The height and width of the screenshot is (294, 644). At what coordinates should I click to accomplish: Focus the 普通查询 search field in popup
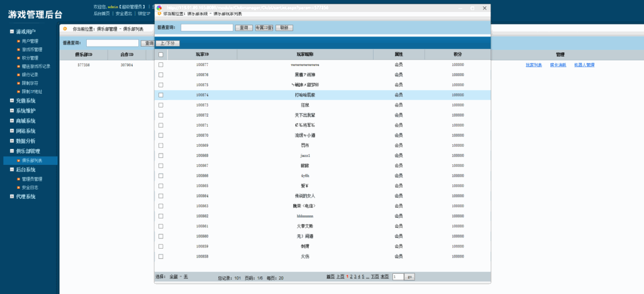(206, 28)
